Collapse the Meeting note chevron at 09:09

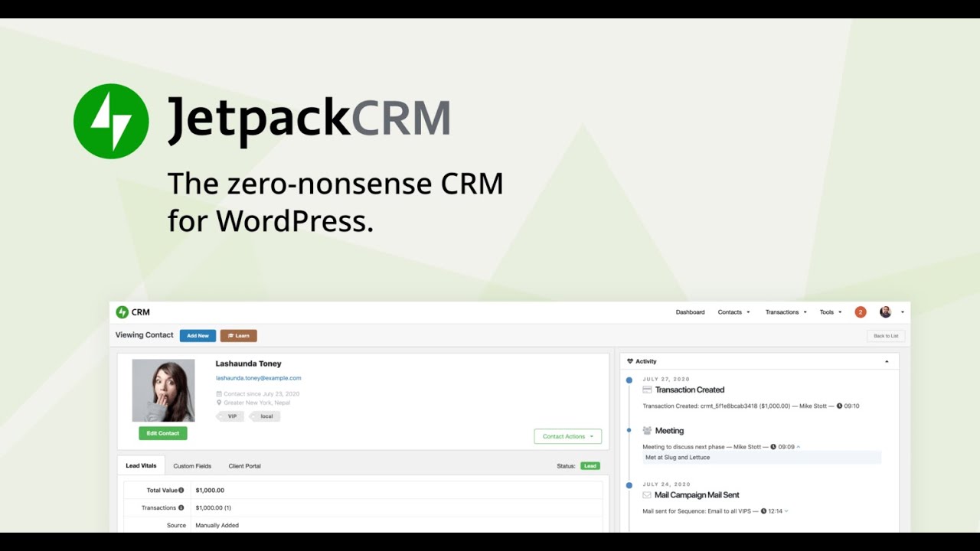(x=799, y=446)
